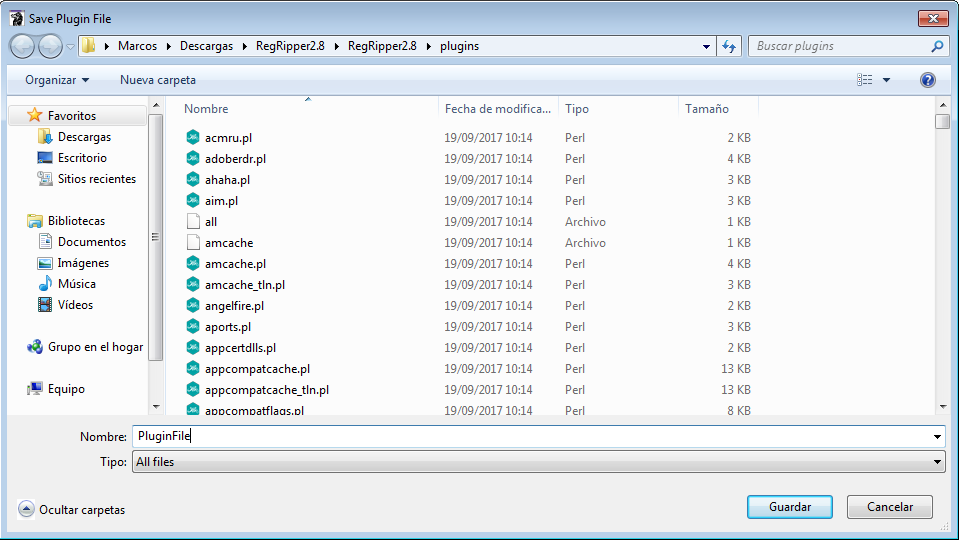Click Nueva carpeta in the toolbar
The height and width of the screenshot is (540, 959).
point(158,80)
